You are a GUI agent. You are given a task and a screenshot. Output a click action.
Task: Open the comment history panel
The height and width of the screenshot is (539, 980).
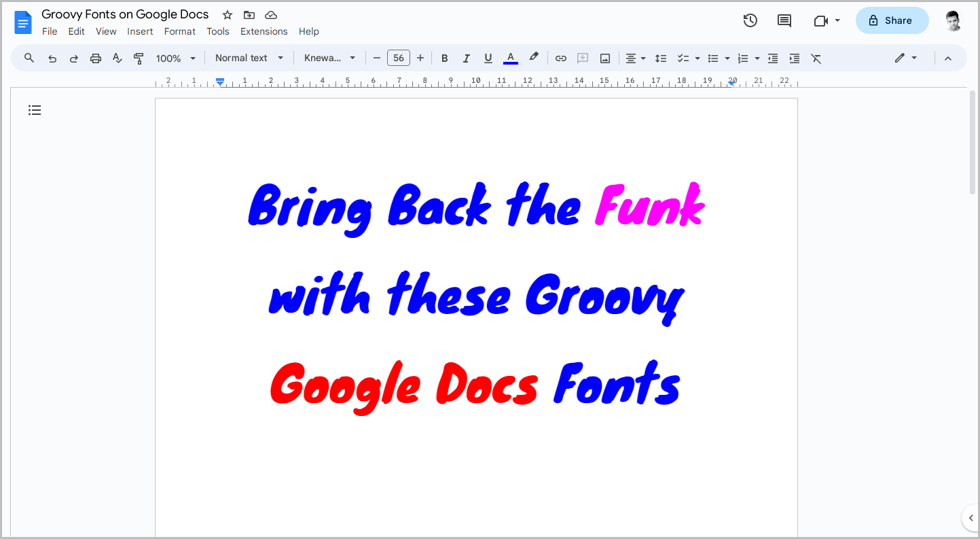point(784,20)
